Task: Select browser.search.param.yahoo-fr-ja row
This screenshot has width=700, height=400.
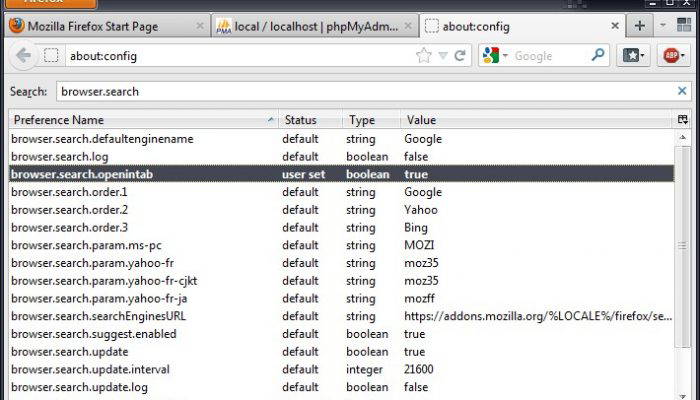Action: coord(342,298)
